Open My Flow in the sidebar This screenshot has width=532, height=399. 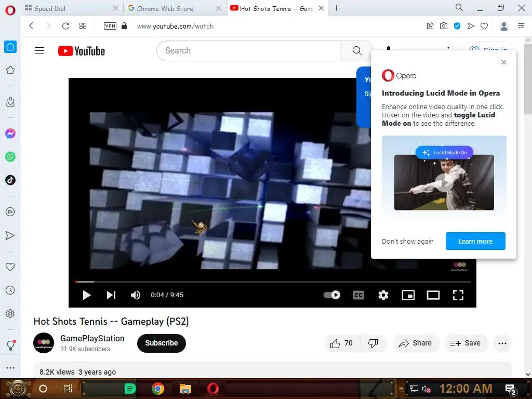tap(10, 235)
